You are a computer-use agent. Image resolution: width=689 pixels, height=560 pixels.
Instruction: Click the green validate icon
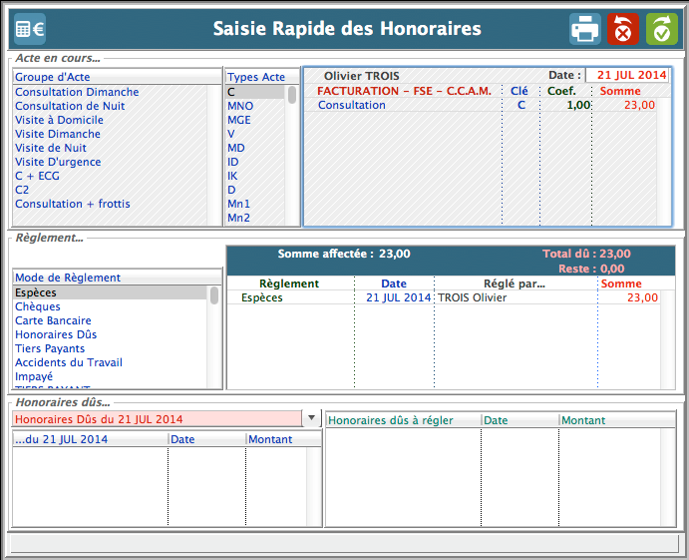pos(661,29)
